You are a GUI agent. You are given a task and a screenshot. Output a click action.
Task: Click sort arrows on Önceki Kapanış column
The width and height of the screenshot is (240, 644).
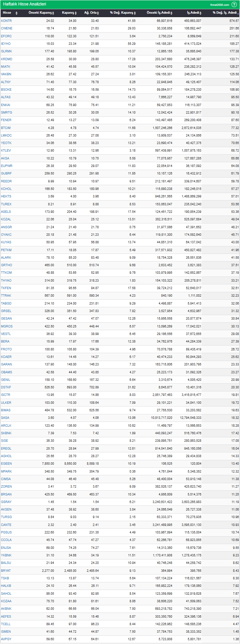(53, 13)
